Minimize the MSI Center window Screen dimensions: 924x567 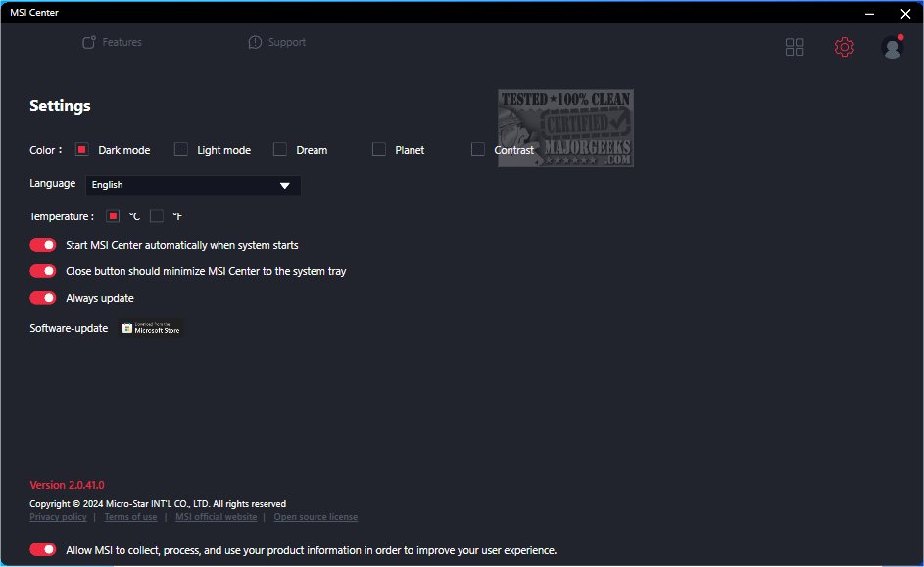(x=870, y=13)
